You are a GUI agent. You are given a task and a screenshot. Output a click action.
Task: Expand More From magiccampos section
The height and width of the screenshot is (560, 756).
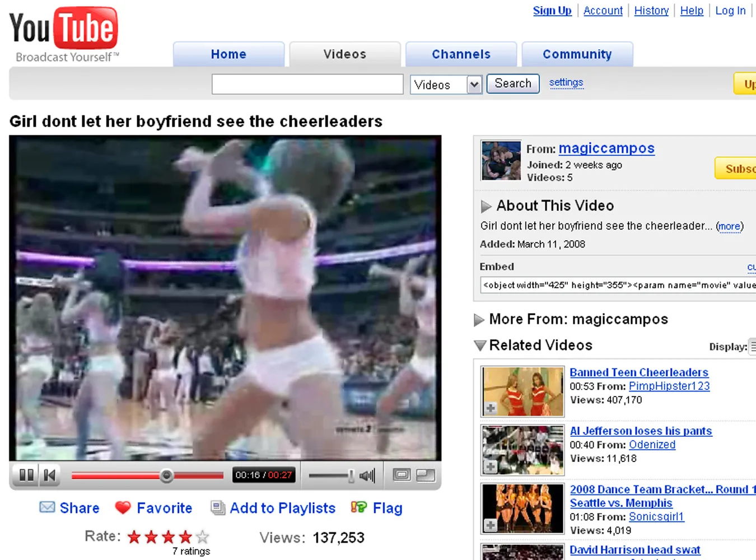(x=479, y=320)
